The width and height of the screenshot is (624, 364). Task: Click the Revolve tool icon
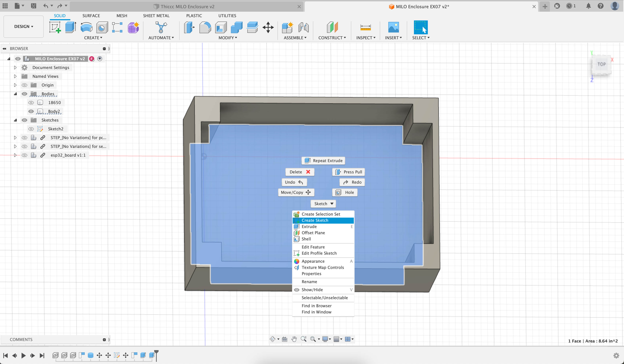86,27
